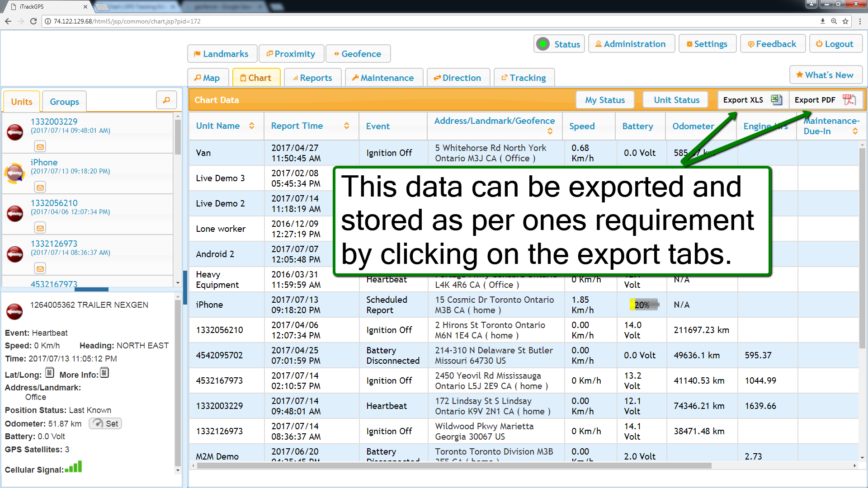
Task: Click the Export PDF icon
Action: click(849, 100)
